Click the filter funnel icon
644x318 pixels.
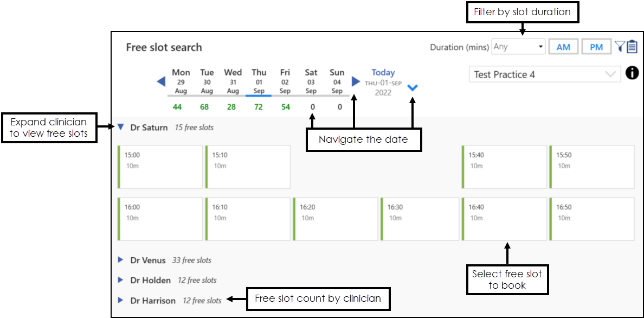pos(620,47)
